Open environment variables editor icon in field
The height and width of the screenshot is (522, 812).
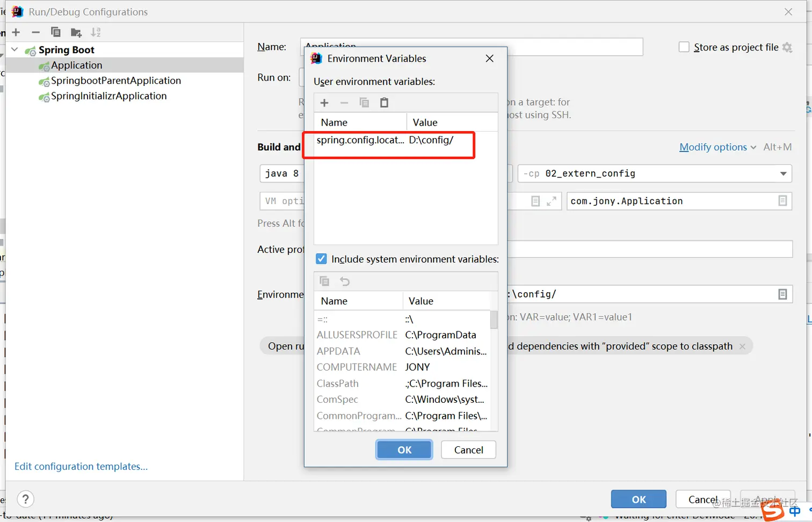point(782,294)
